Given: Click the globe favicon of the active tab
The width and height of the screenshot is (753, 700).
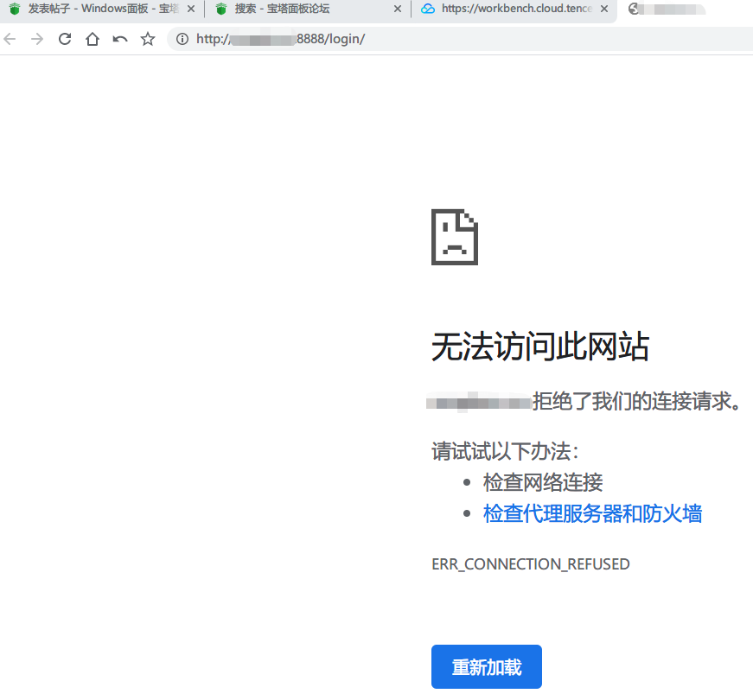Looking at the screenshot, I should pos(634,9).
